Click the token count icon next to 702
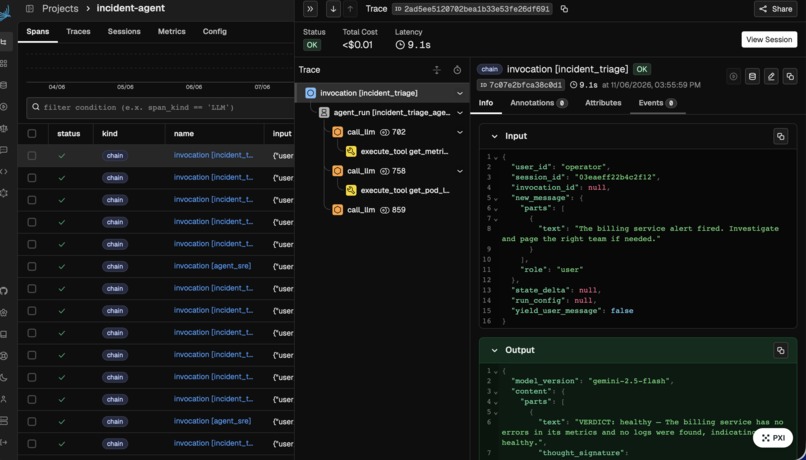The width and height of the screenshot is (806, 460). [384, 132]
